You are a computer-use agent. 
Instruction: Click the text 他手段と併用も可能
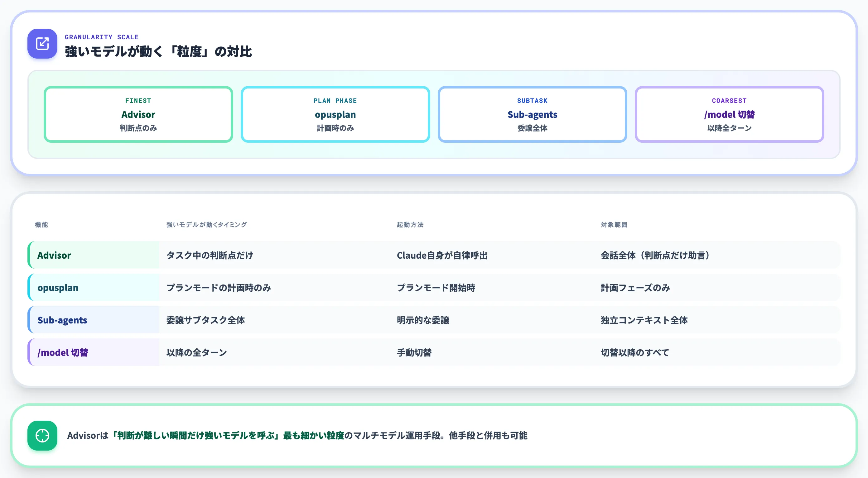click(488, 435)
